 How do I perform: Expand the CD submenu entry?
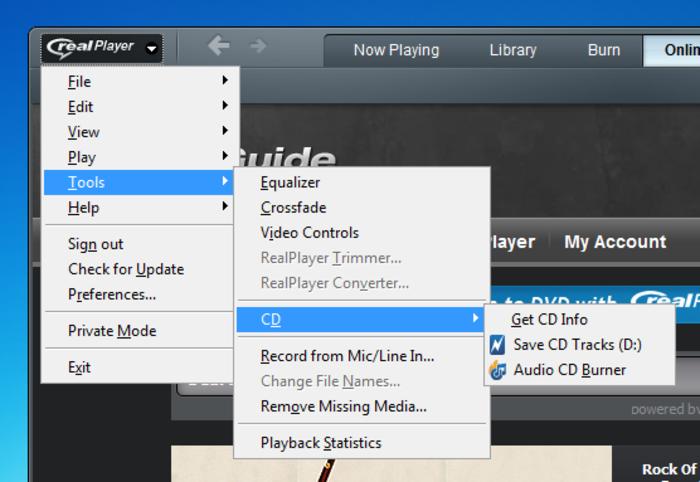click(362, 319)
